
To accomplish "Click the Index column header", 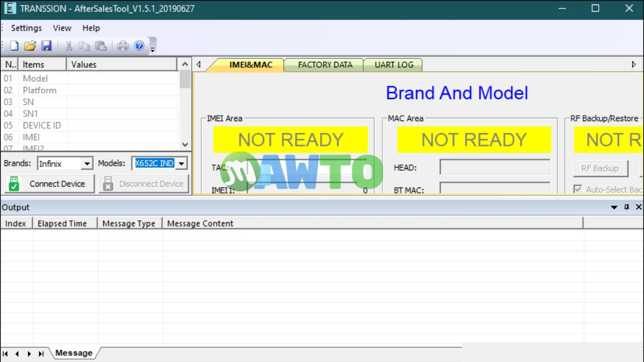I will (17, 223).
